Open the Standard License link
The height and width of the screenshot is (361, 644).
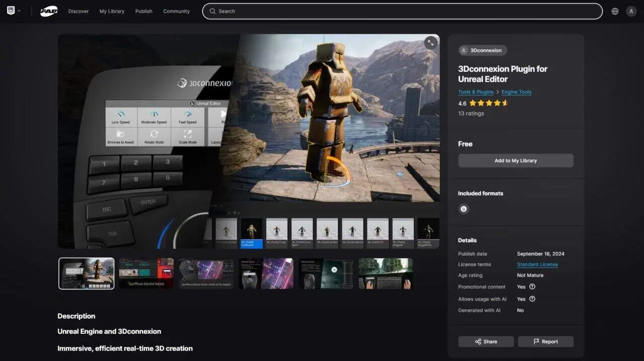click(x=537, y=264)
